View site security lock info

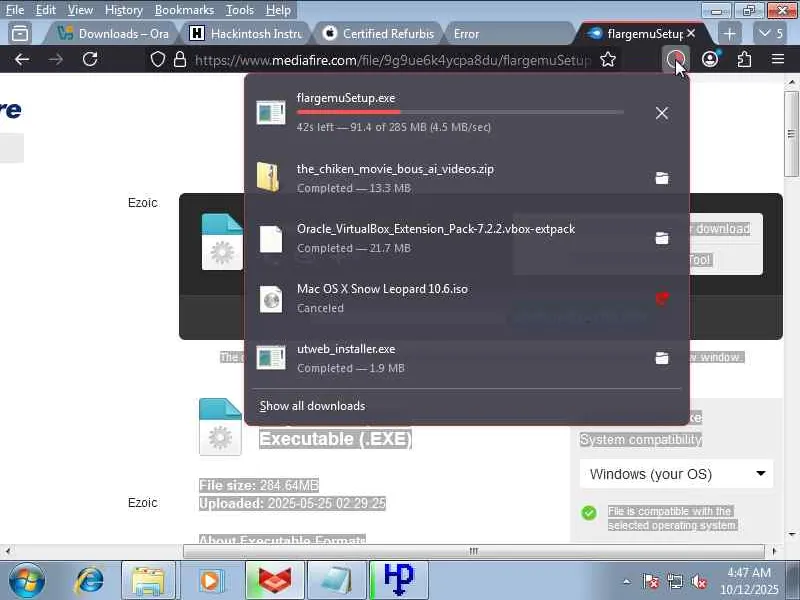180,60
